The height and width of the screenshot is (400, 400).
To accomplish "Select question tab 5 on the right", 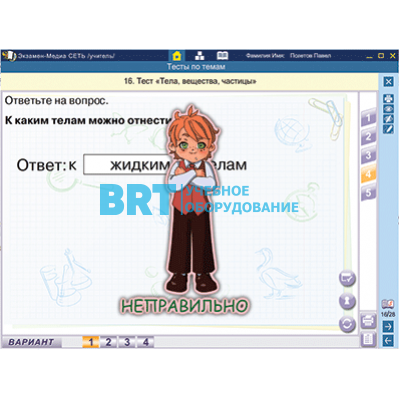I will point(368,192).
